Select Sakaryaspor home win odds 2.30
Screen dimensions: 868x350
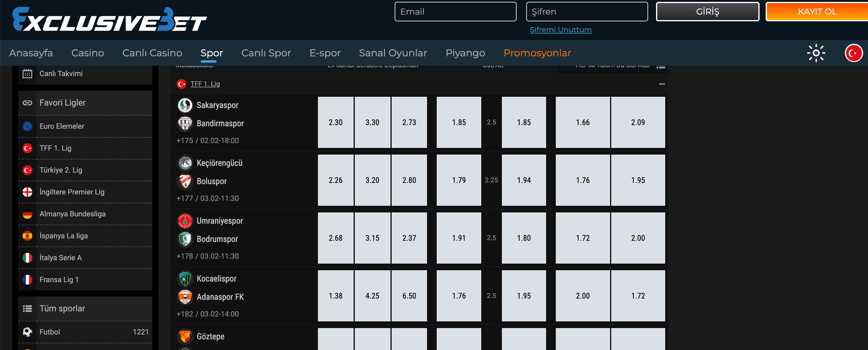click(x=335, y=122)
